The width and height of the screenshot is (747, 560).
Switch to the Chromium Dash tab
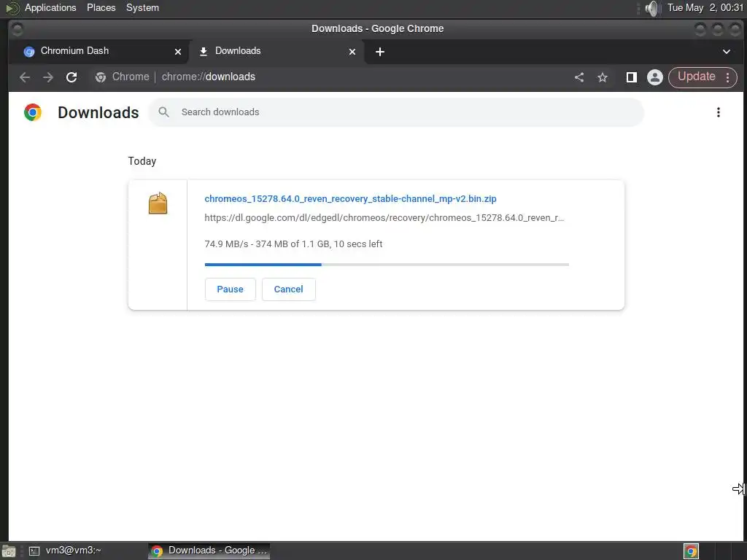(98, 51)
